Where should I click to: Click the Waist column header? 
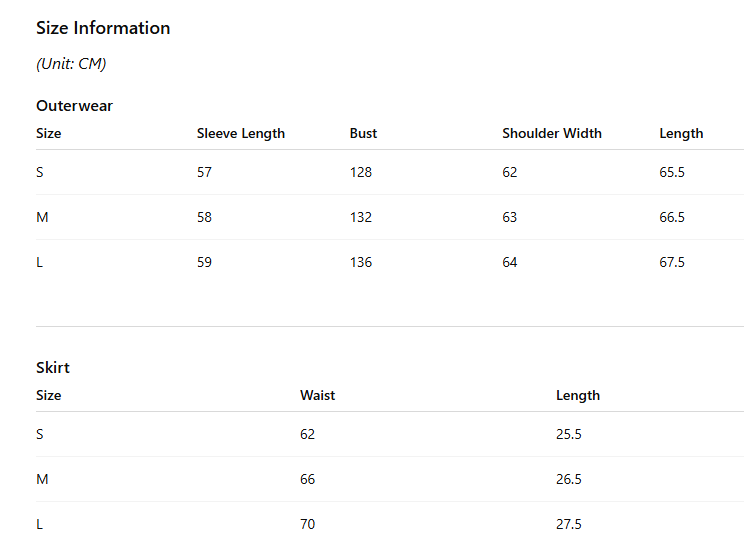click(317, 395)
